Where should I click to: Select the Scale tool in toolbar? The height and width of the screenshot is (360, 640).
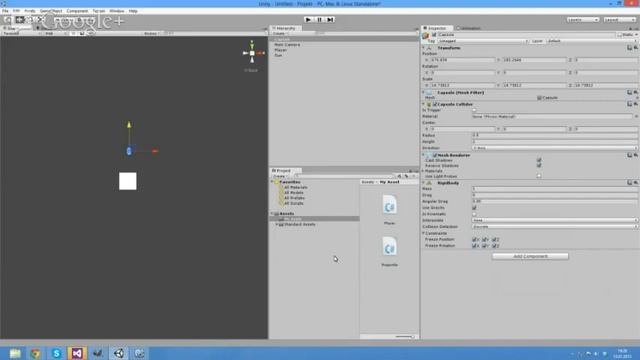tap(41, 20)
